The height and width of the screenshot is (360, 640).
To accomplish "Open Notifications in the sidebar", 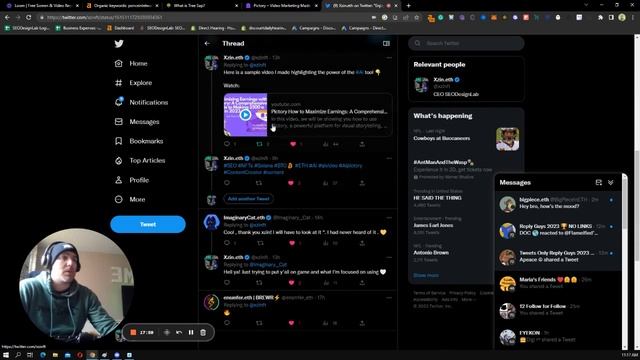I will [141, 102].
